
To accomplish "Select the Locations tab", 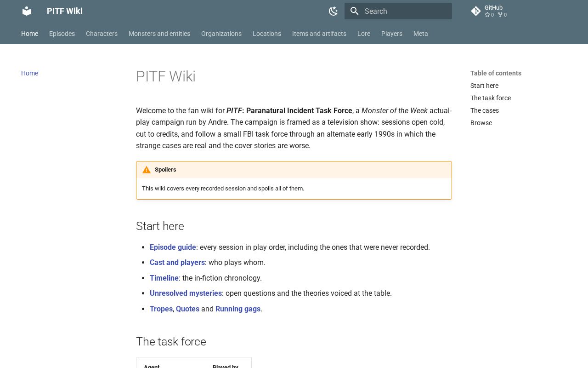I will [267, 34].
